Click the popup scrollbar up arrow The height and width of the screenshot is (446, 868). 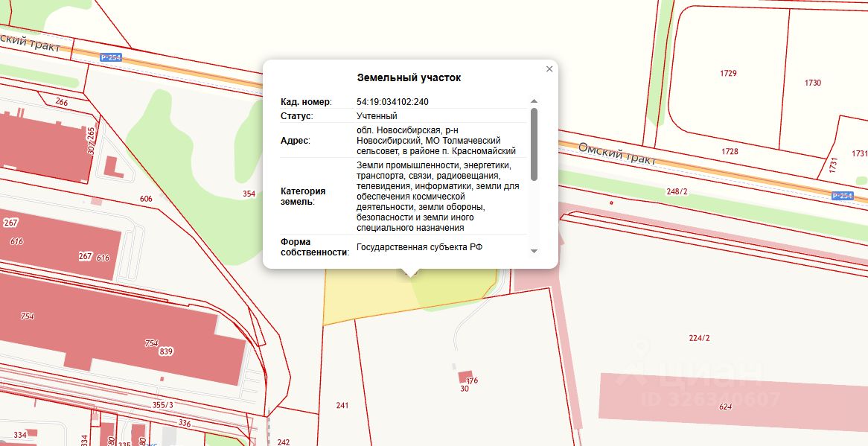coord(534,101)
